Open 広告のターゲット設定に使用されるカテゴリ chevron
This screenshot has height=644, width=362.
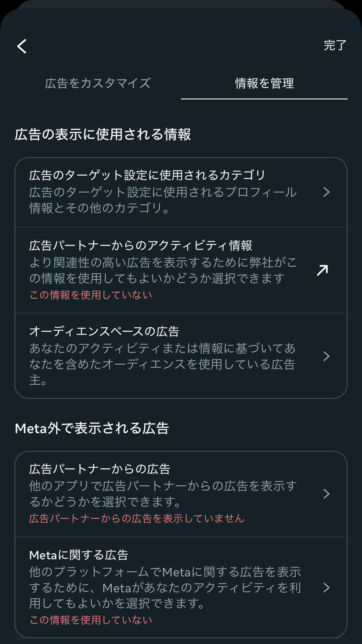click(327, 192)
